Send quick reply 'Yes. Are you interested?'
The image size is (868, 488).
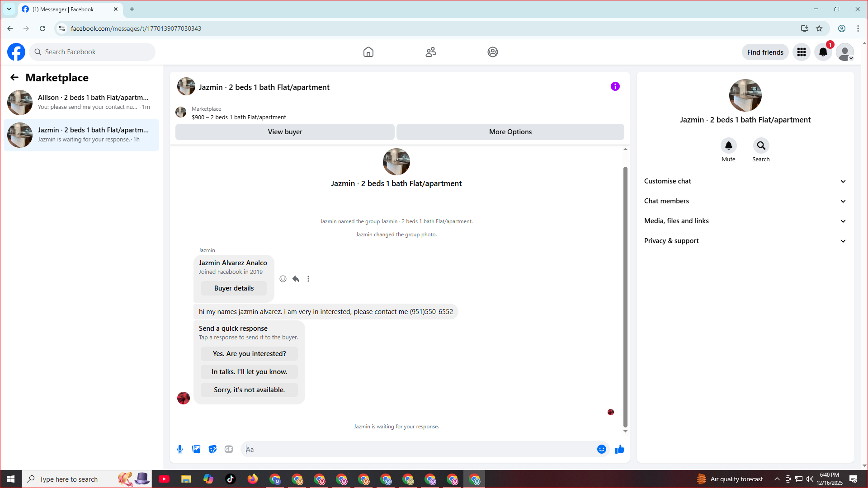point(249,354)
